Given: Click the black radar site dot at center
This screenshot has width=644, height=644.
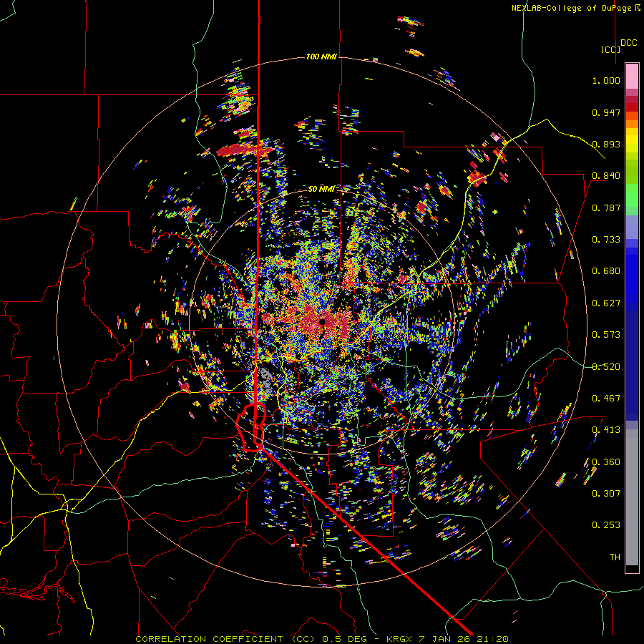Looking at the screenshot, I should point(323,321).
